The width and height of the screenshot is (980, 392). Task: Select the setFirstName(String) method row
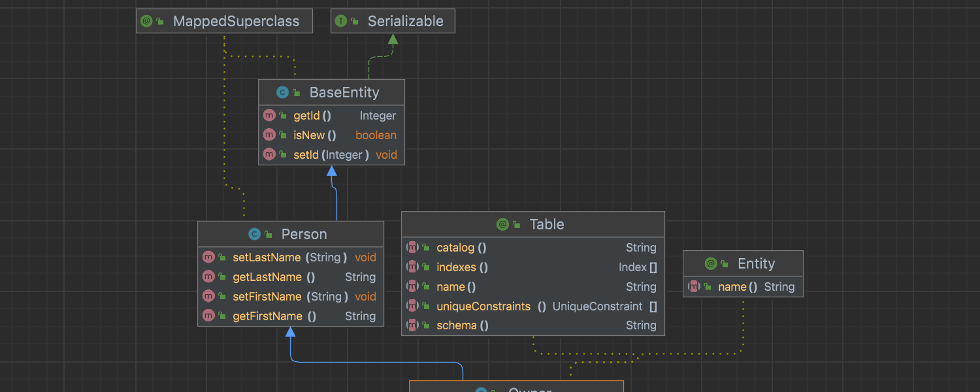pos(287,297)
